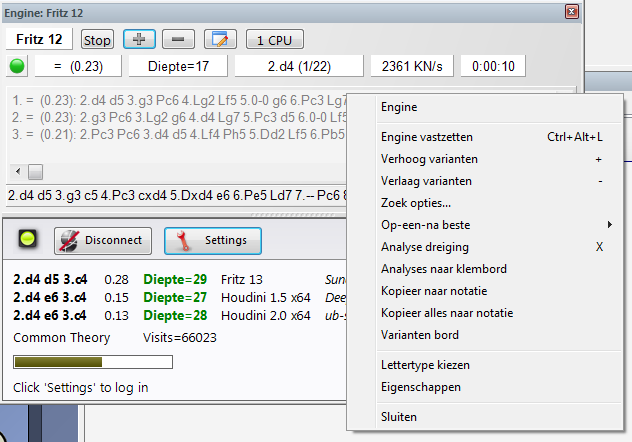632x442 pixels.
Task: Click the minus icon to remove a variation
Action: 177,40
